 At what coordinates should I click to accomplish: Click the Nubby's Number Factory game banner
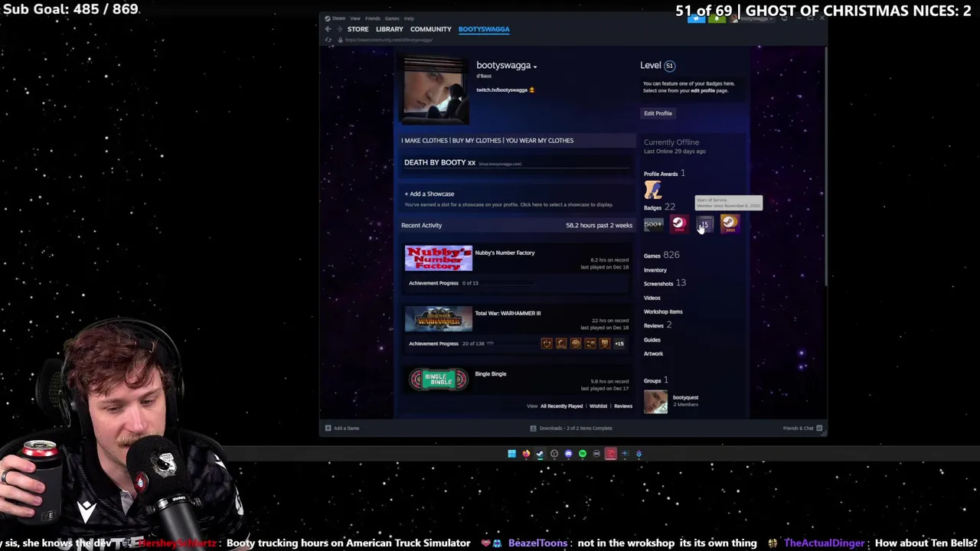pyautogui.click(x=439, y=258)
